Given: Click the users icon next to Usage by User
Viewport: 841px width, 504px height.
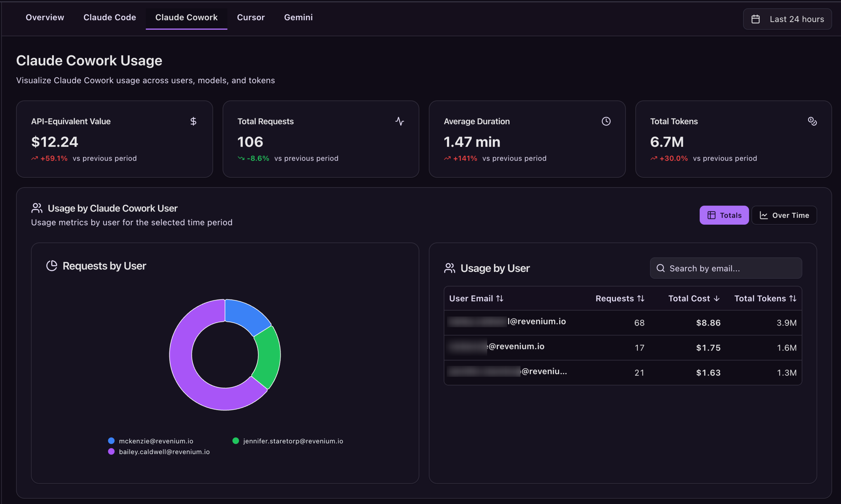Looking at the screenshot, I should click(x=449, y=268).
